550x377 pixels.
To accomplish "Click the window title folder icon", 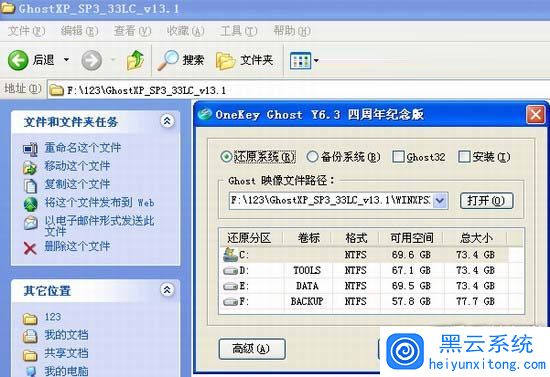I will point(8,7).
